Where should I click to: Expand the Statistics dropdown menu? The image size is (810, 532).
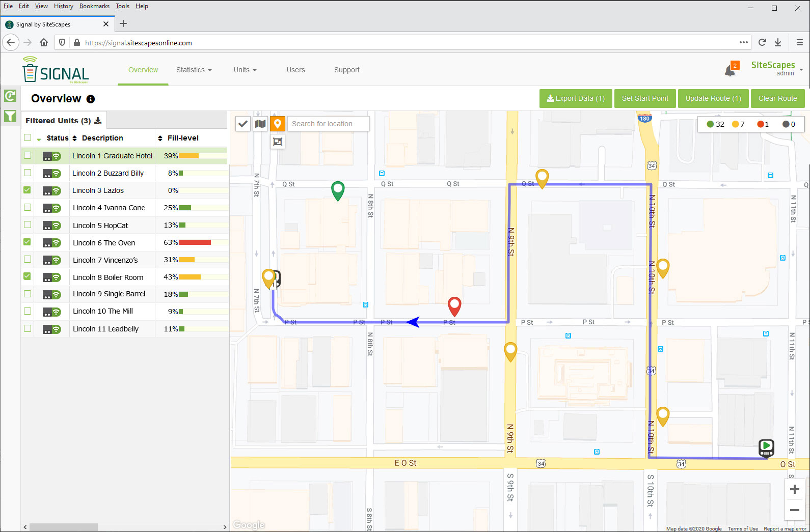pos(194,70)
